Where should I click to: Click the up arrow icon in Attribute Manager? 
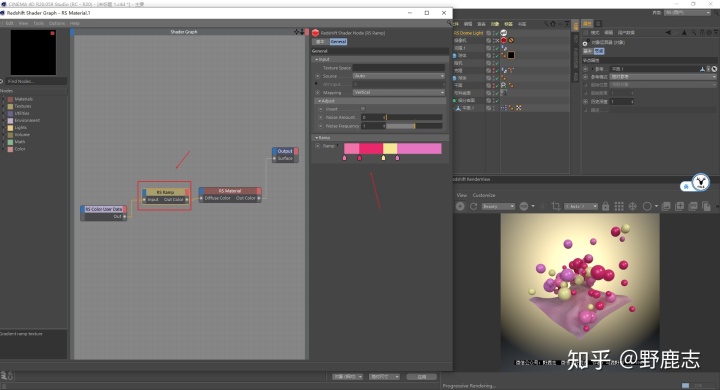684,33
